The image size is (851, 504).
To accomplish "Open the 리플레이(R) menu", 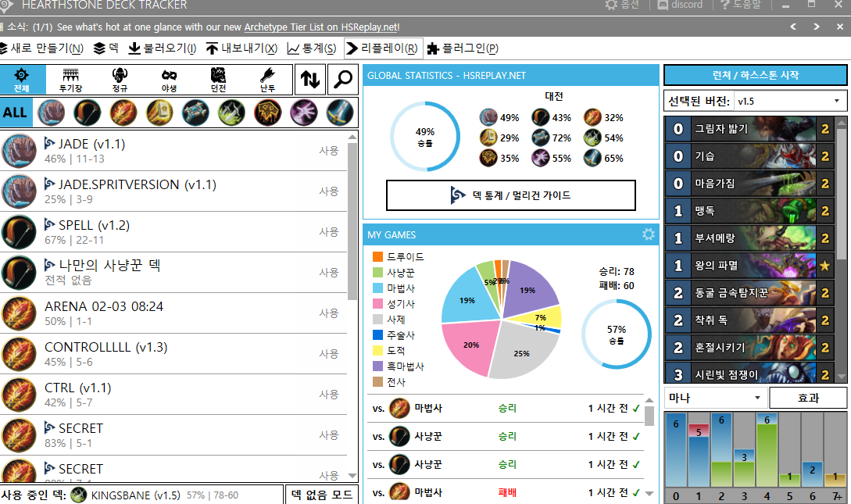I will [x=382, y=48].
